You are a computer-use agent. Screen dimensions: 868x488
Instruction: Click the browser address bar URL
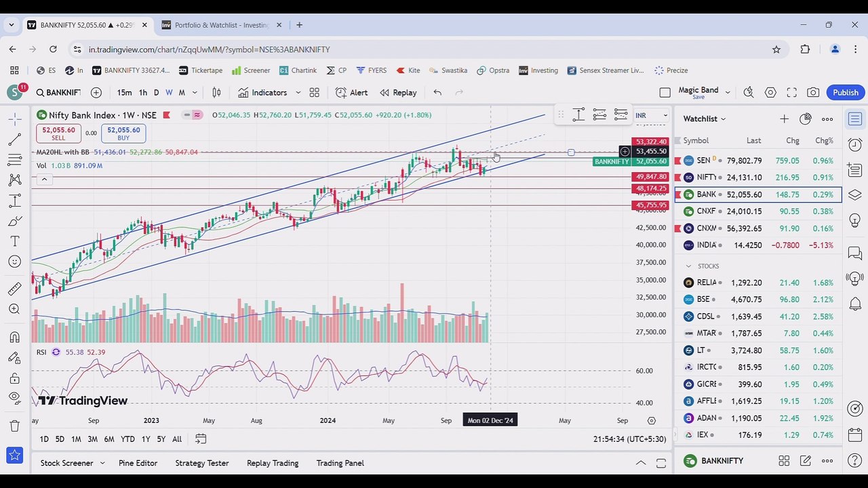click(x=209, y=49)
